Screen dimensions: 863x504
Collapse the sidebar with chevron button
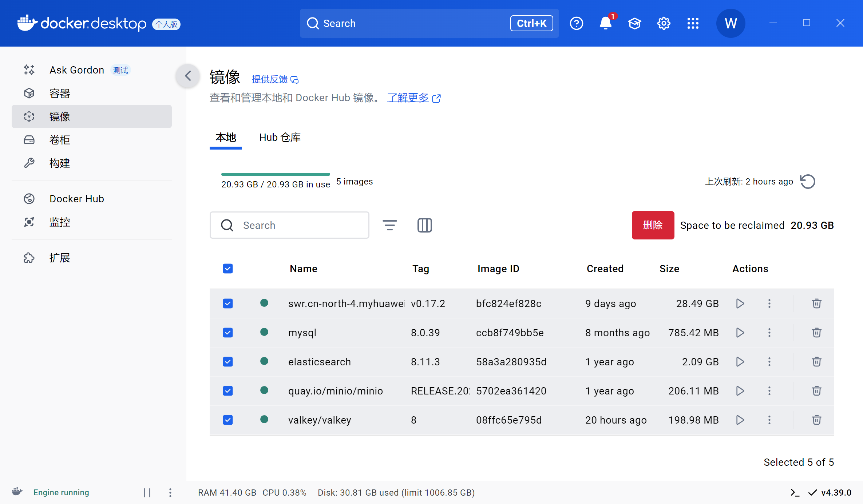pyautogui.click(x=188, y=76)
